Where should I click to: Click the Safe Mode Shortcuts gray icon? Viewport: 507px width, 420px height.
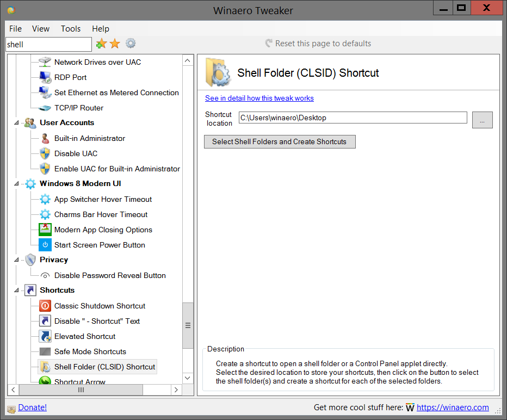point(45,351)
